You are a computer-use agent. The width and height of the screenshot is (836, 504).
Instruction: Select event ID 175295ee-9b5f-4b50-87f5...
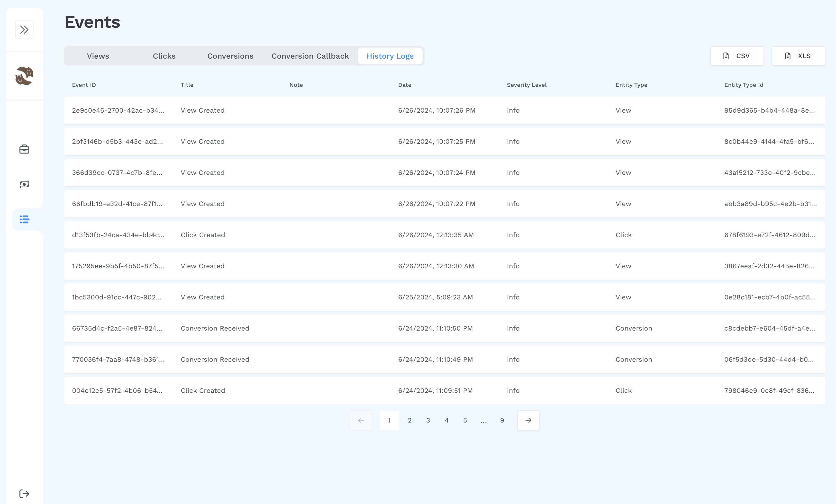pos(118,266)
